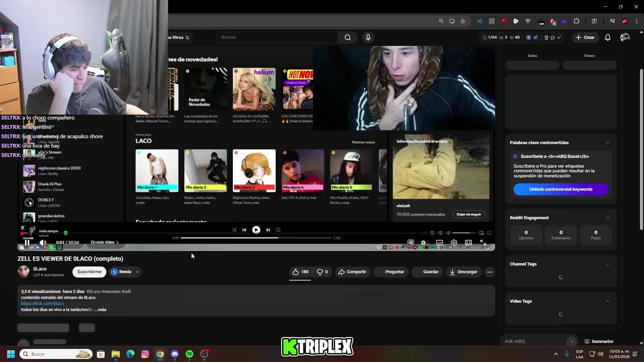The height and width of the screenshot is (362, 644).
Task: Bookmark page with the star icon
Action: click(463, 21)
